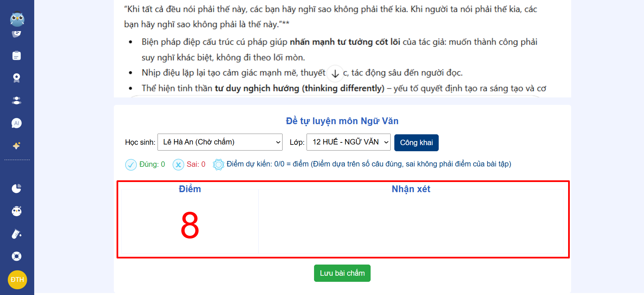Open the AI chat bubble icon
This screenshot has width=644, height=295.
pyautogui.click(x=17, y=123)
